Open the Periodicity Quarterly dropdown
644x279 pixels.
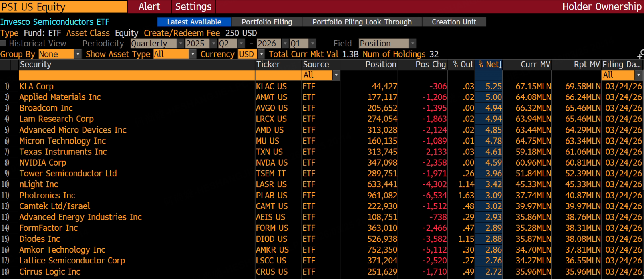tap(157, 43)
